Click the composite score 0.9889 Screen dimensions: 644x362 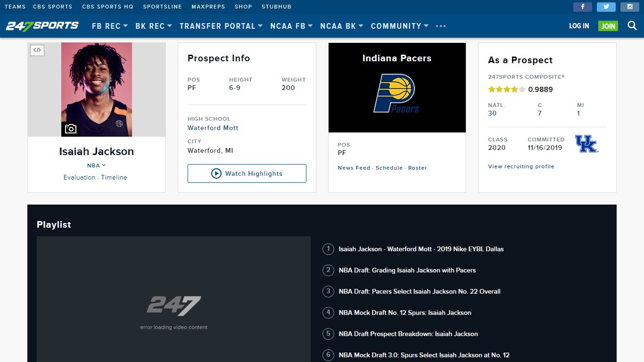pos(541,89)
